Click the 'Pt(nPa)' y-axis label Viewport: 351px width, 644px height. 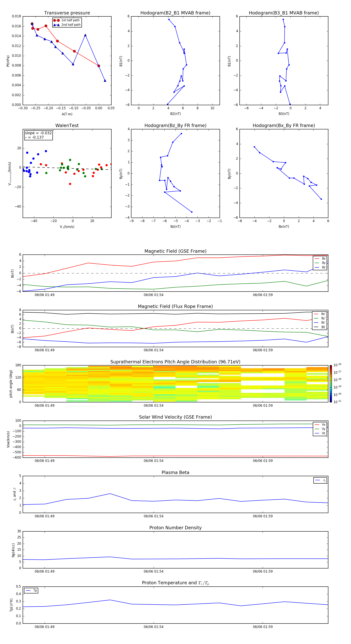(x=8, y=61)
